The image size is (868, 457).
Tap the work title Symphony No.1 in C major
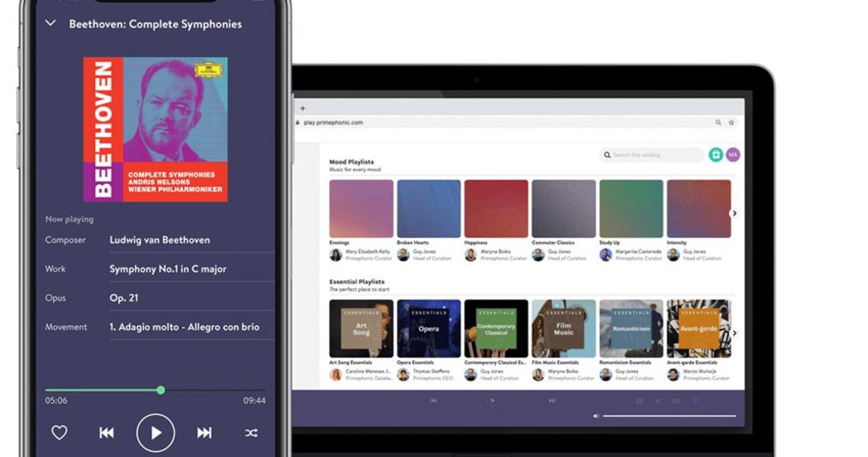click(x=168, y=269)
